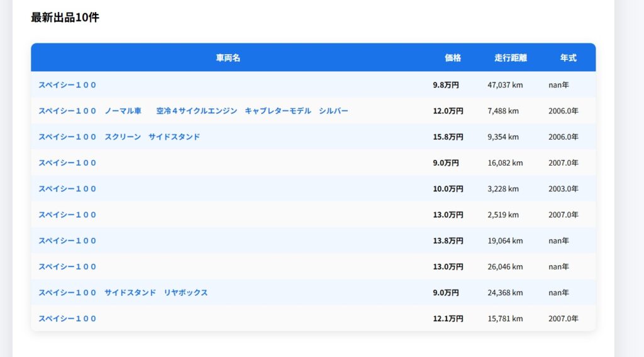Click the 年式 column header
The image size is (644, 357).
point(568,58)
